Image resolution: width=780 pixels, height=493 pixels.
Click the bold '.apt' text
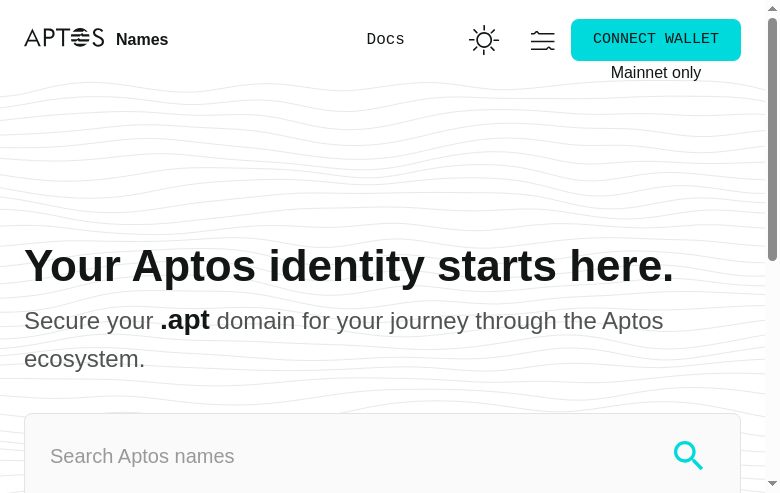185,321
